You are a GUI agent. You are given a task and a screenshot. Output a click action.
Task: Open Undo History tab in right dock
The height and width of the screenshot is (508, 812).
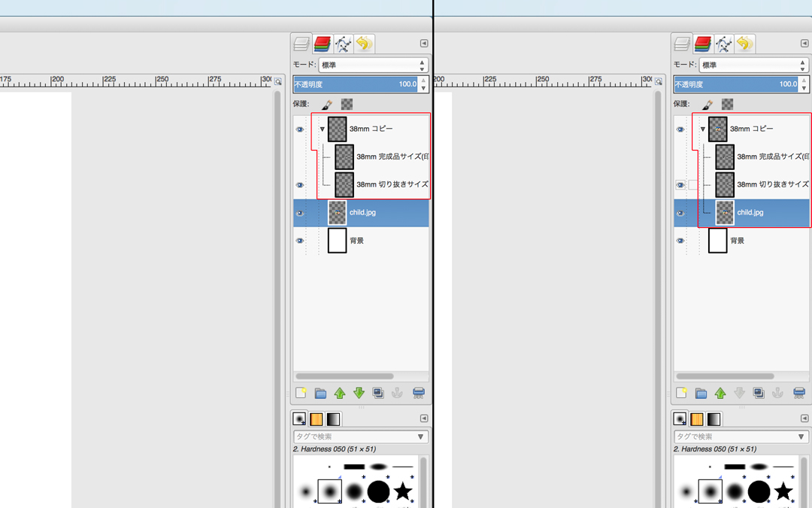point(744,44)
